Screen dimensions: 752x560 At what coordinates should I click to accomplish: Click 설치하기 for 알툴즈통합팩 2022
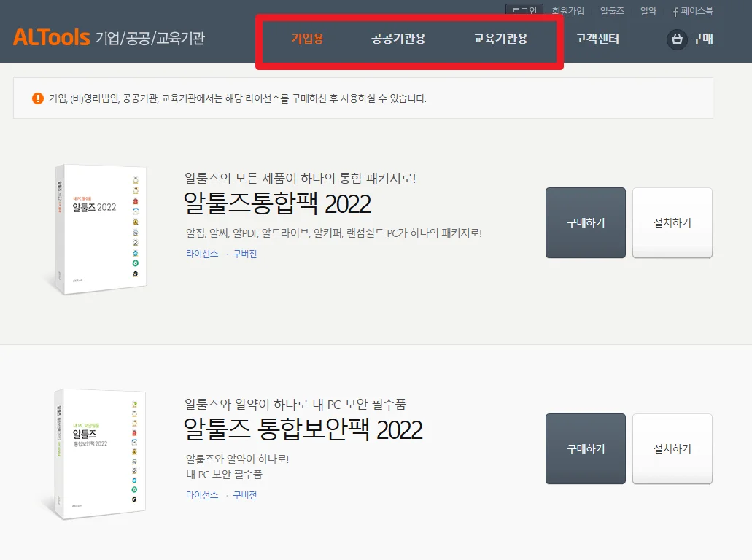(x=672, y=222)
